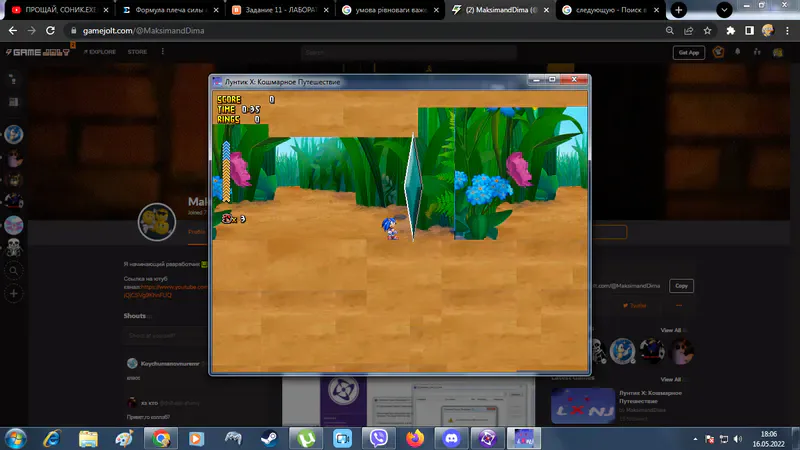Open the Chrome three-dot menu
The height and width of the screenshot is (450, 800).
tap(788, 31)
